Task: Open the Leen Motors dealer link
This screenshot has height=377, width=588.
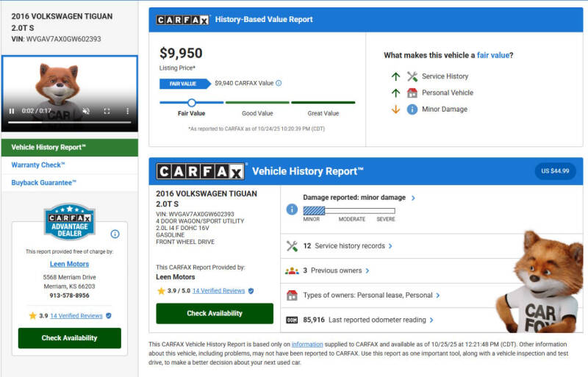Action: [x=69, y=264]
